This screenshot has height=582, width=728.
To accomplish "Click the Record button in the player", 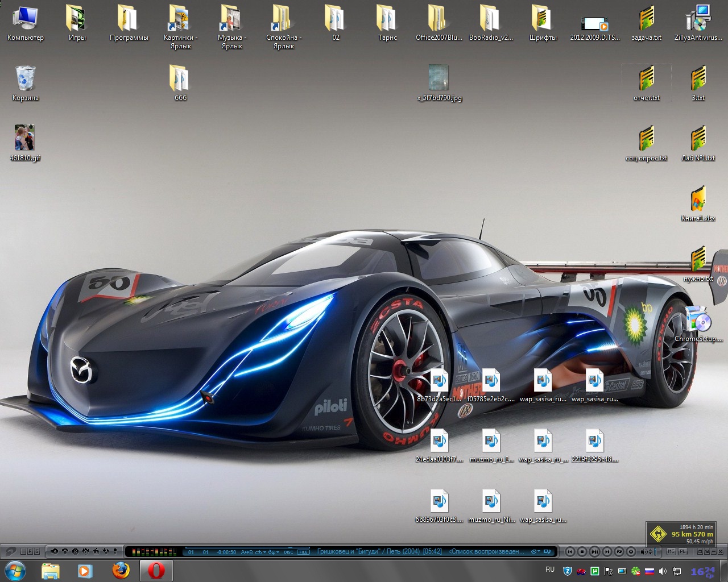I will (631, 551).
